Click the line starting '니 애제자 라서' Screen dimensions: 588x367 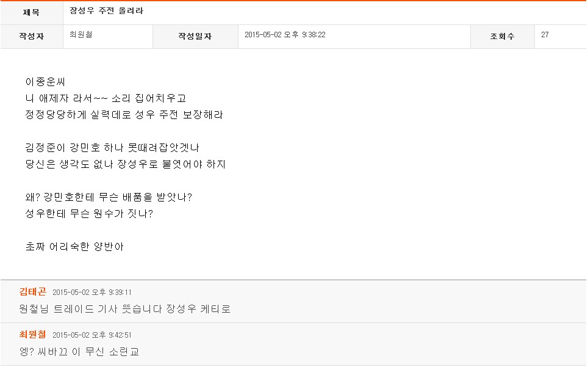click(106, 98)
